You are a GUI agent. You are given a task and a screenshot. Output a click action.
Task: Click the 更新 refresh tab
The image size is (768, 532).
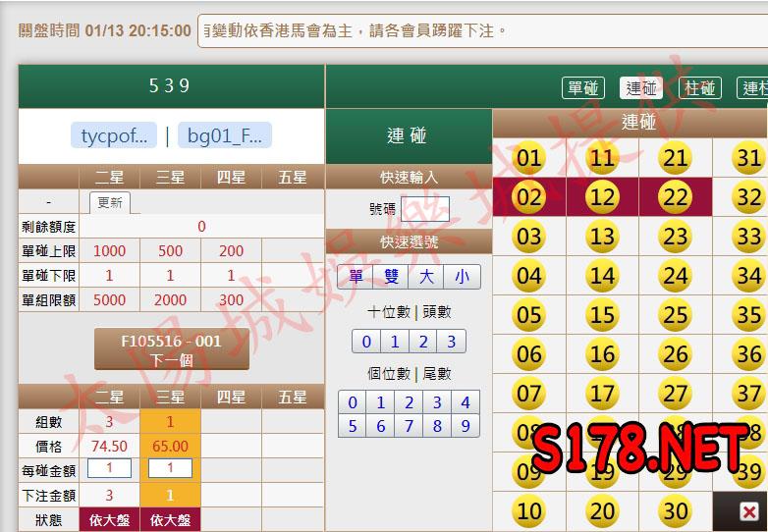(x=110, y=202)
